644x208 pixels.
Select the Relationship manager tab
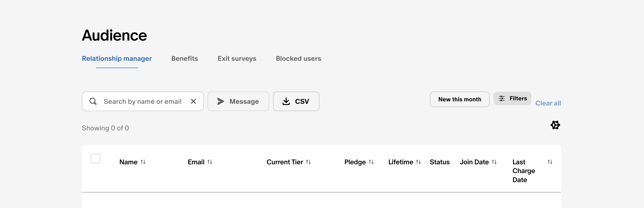tap(117, 58)
